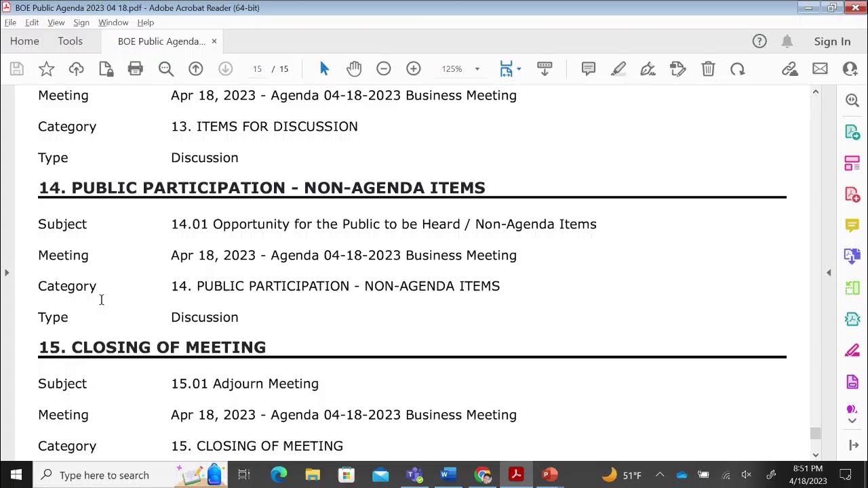Open the notifications bell

787,41
